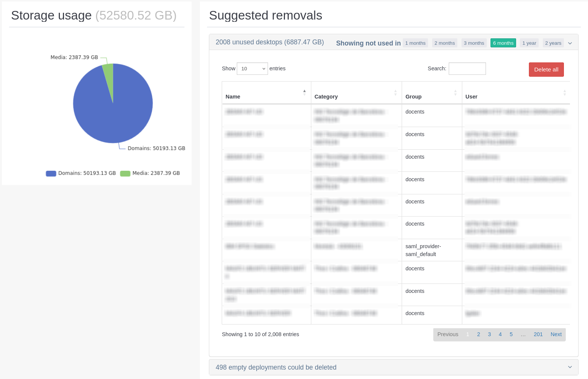Sort table by Category column arrows
Screen dimensions: 588x379
click(x=395, y=92)
